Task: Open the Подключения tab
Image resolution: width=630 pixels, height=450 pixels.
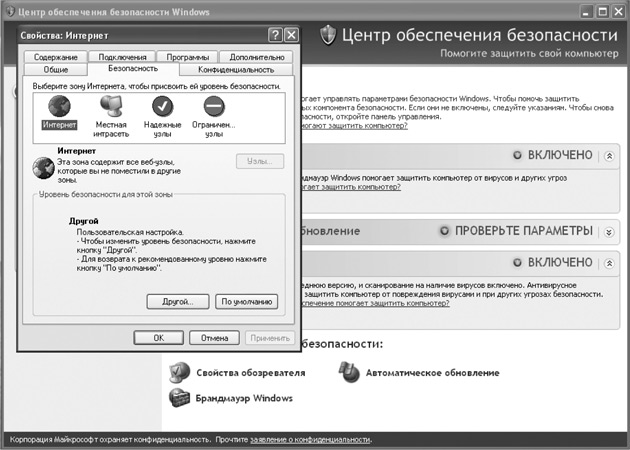Action: 122,57
